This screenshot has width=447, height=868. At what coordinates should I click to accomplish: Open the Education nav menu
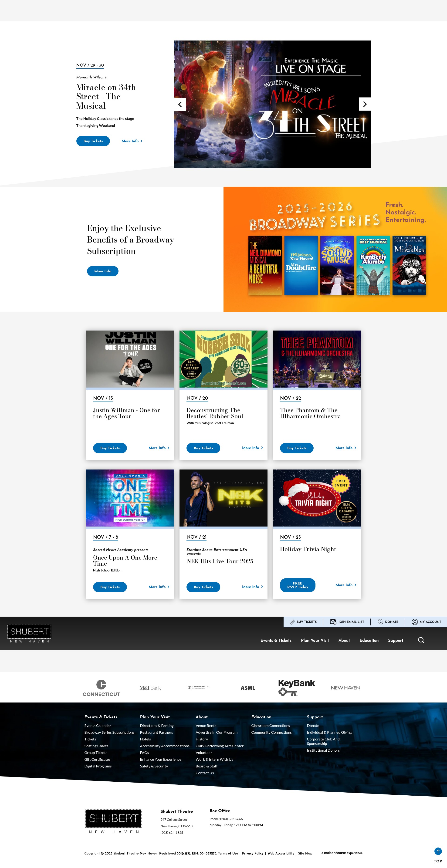click(369, 640)
